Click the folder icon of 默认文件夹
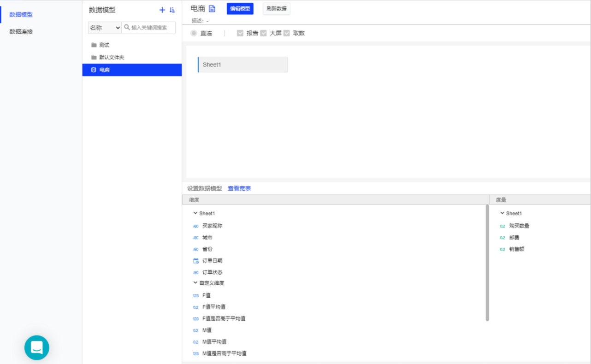The width and height of the screenshot is (591, 364). tap(94, 58)
